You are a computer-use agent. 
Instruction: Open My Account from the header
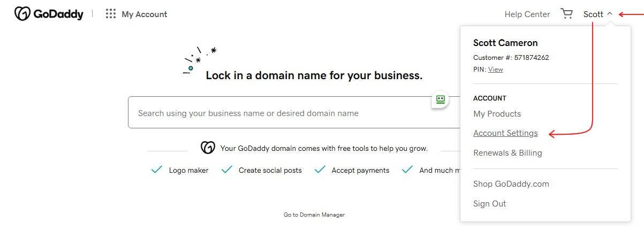(145, 14)
